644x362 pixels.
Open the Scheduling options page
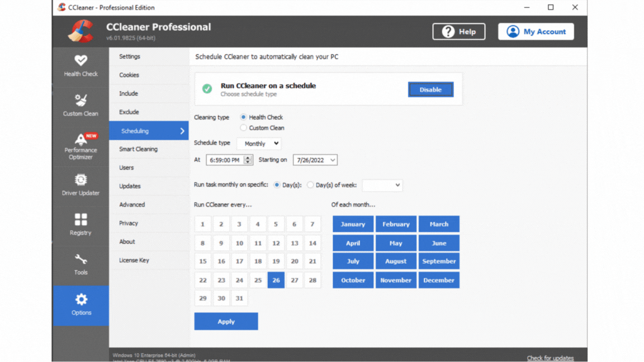coord(149,131)
